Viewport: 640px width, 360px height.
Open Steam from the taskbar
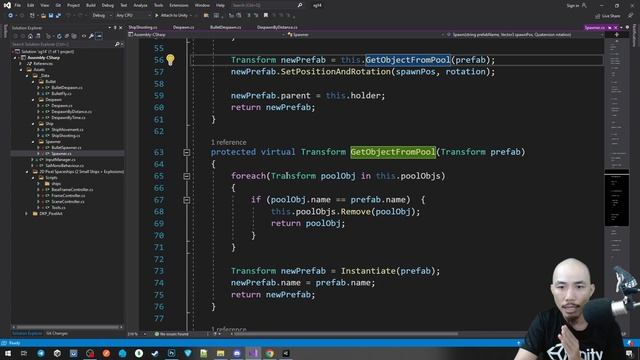click(155, 353)
